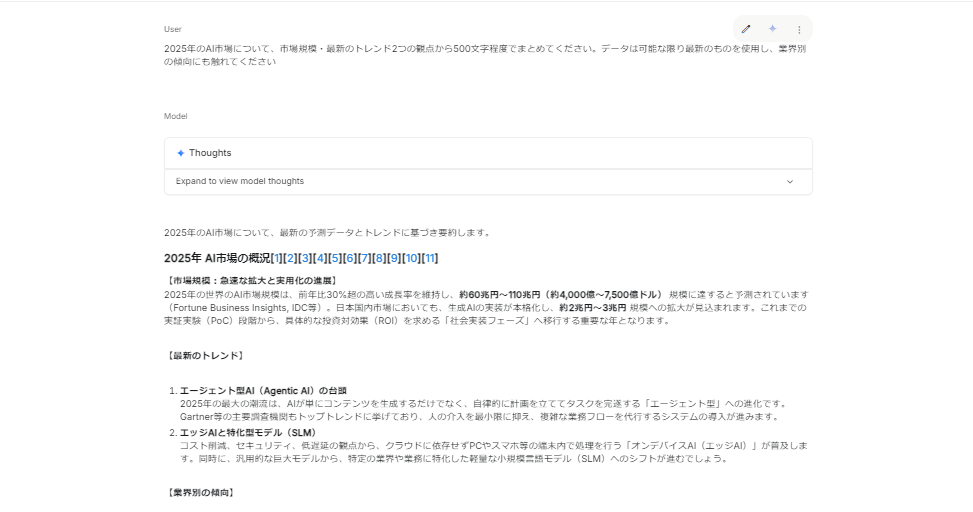Open citation link [10]
Viewport: 973px width, 512px height.
411,258
